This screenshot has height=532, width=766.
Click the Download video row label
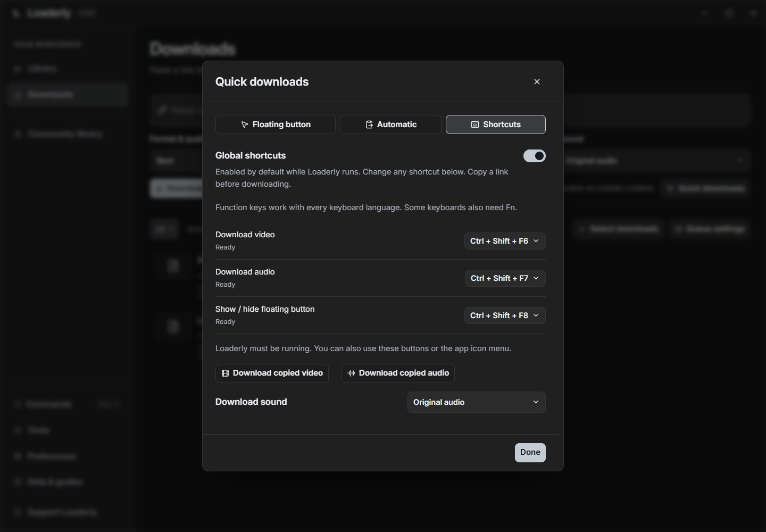tap(245, 235)
